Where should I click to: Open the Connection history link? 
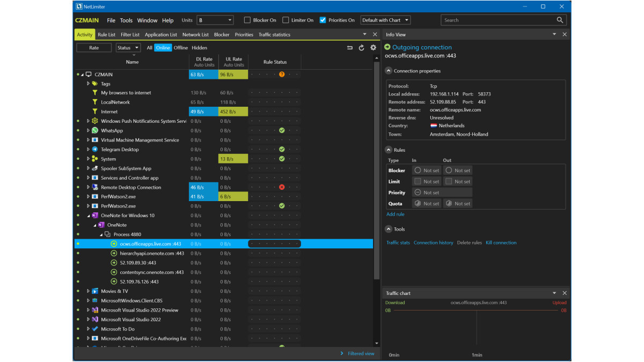click(x=434, y=242)
